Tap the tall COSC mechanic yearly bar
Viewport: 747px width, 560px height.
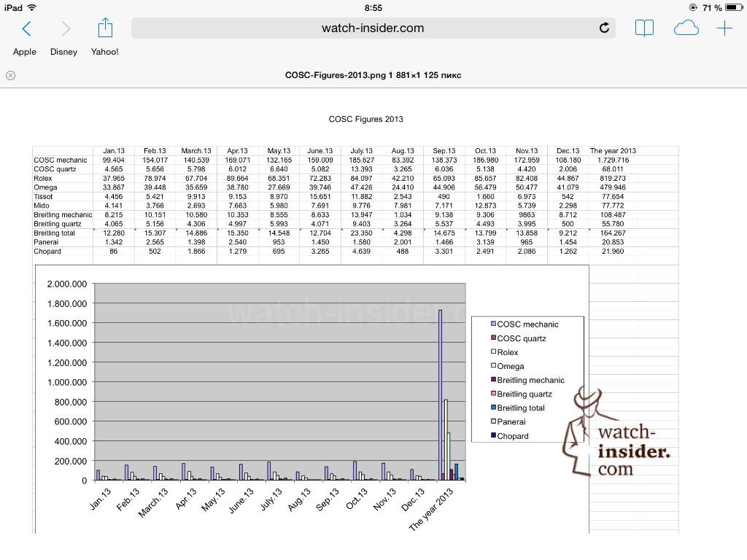point(440,395)
